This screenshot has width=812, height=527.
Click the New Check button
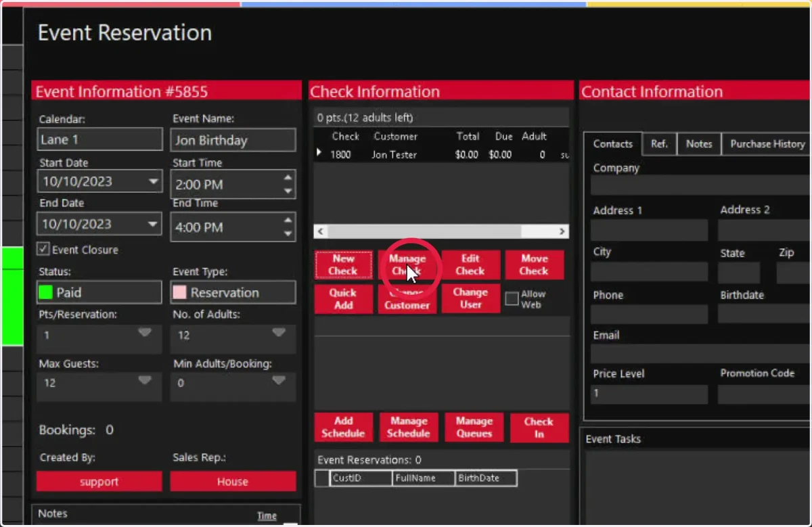pyautogui.click(x=343, y=265)
